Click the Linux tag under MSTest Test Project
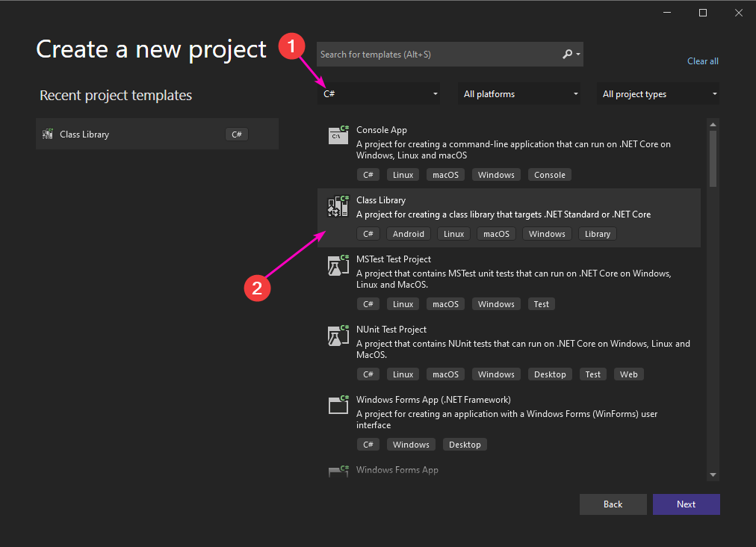Image resolution: width=756 pixels, height=547 pixels. pos(403,304)
